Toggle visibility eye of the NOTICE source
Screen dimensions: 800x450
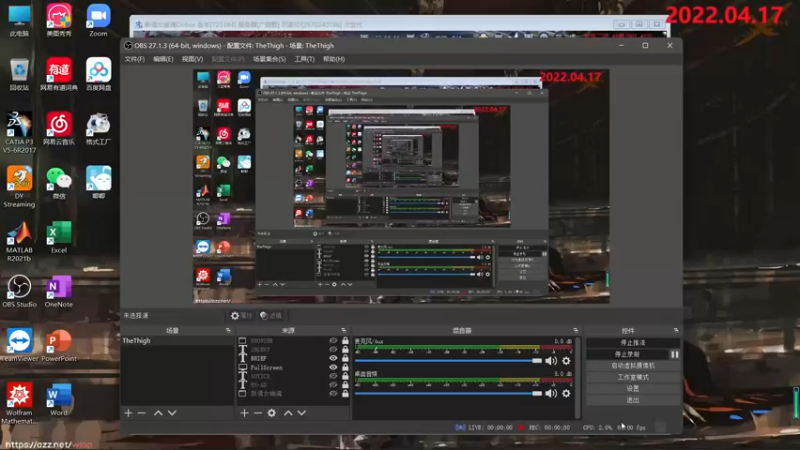coord(333,376)
